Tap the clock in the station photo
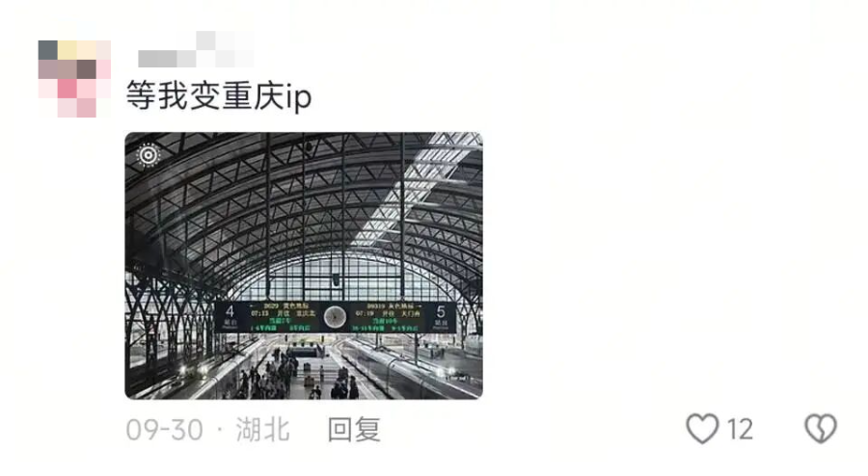This screenshot has width=868, height=476. [x=335, y=317]
